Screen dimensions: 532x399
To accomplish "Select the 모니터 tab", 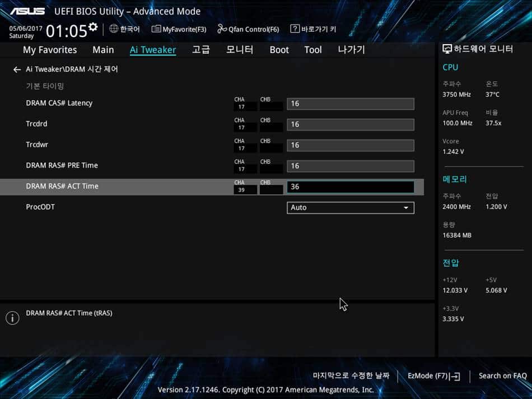I will [x=240, y=50].
